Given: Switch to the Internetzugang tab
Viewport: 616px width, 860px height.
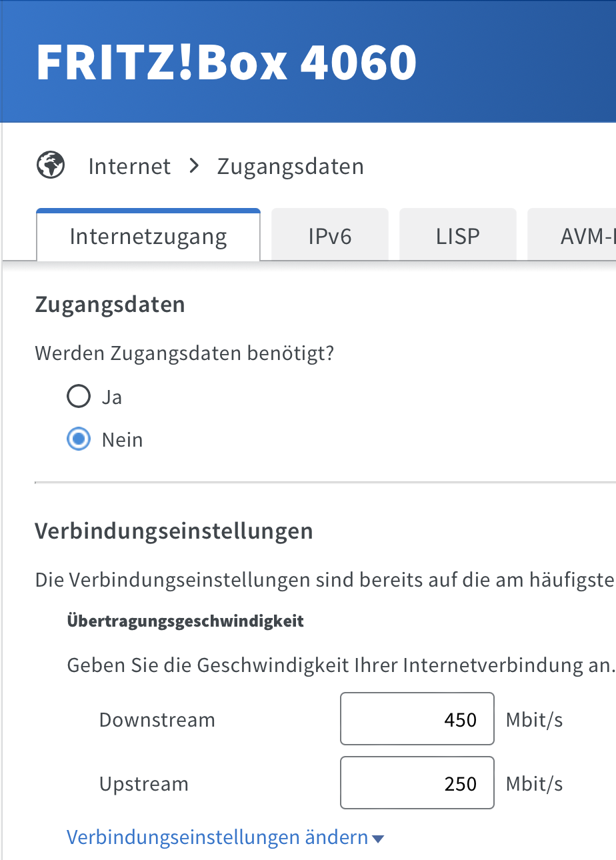Looking at the screenshot, I should click(x=148, y=236).
